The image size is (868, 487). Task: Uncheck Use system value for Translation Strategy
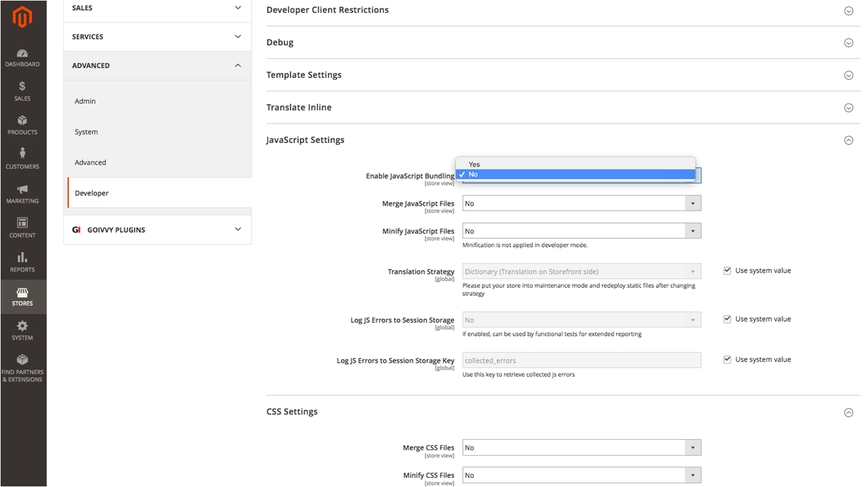pyautogui.click(x=727, y=271)
